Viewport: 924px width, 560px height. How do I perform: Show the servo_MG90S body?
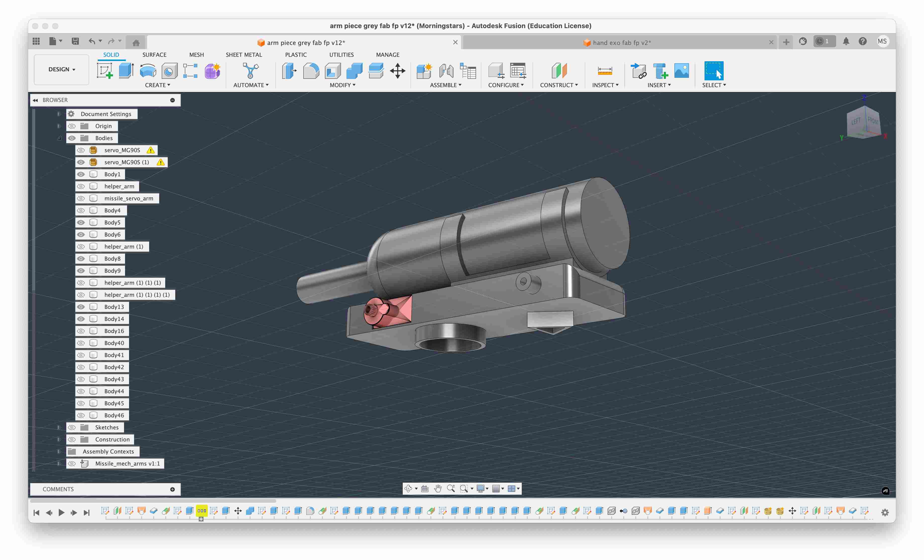coord(81,150)
